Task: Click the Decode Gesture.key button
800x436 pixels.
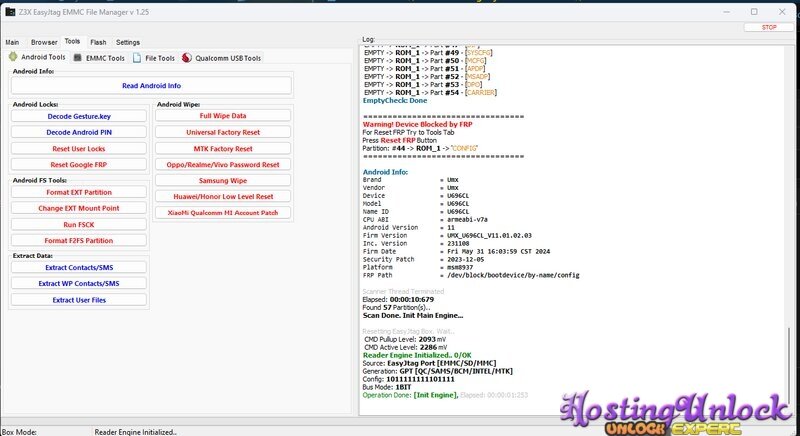Action: 79,116
